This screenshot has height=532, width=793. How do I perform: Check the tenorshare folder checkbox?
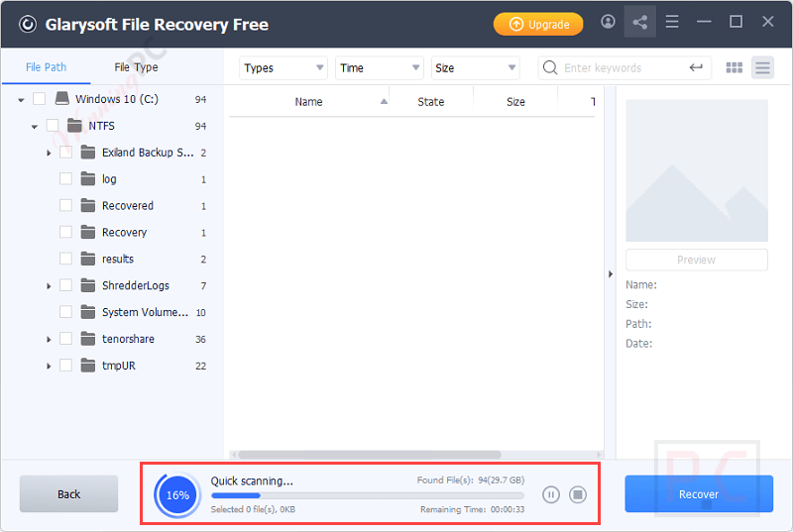pyautogui.click(x=65, y=339)
